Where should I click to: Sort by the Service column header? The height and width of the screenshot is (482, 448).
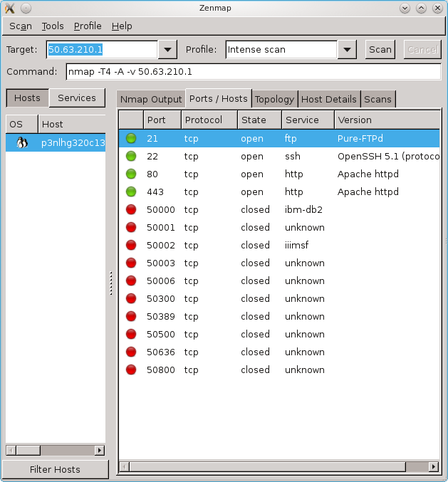point(308,120)
